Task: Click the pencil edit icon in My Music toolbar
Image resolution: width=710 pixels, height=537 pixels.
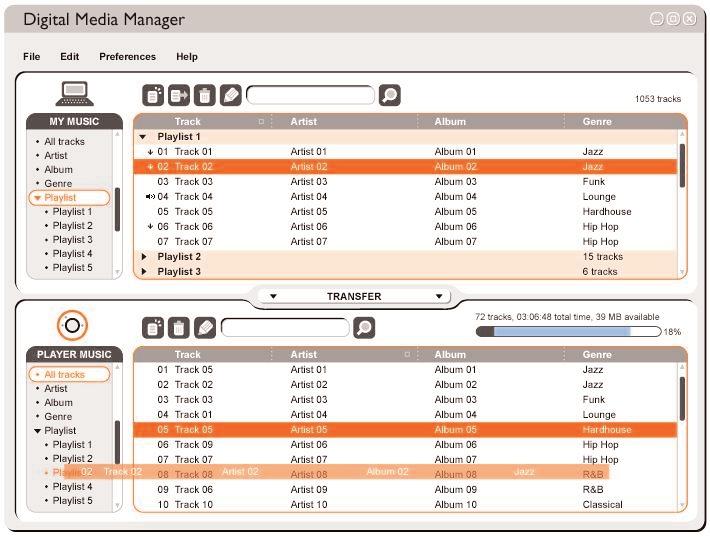Action: 230,96
